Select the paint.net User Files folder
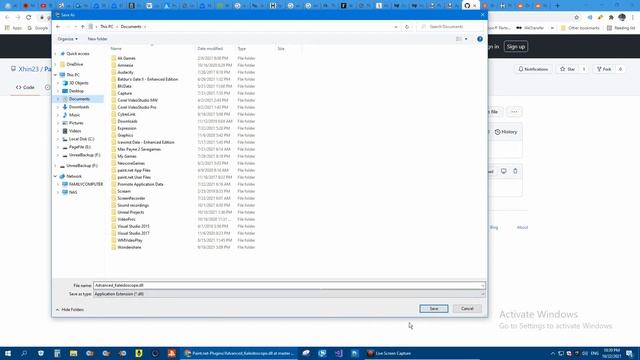 (x=134, y=177)
